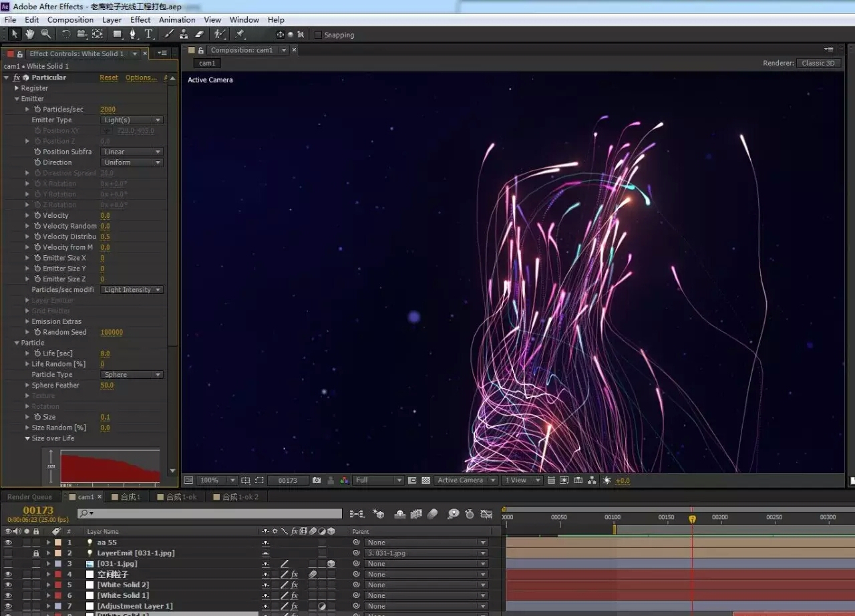Open the Composition menu
Viewport: 855px width, 616px height.
[70, 20]
